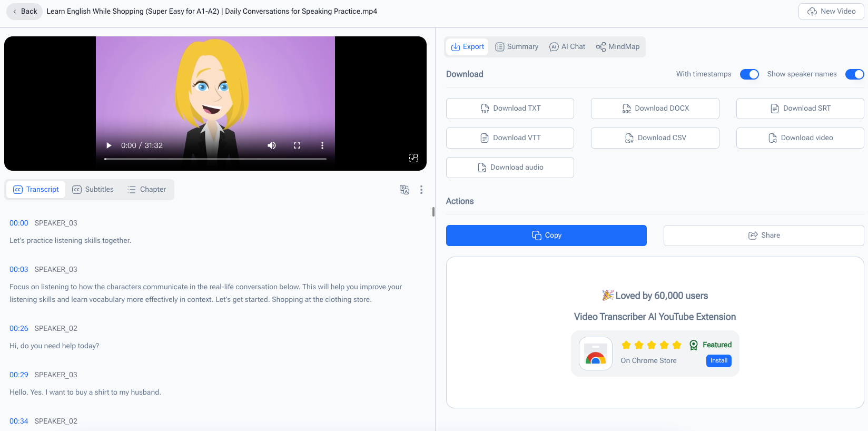Select 'Let's practice listening skills together.' line
This screenshot has width=868, height=431.
[71, 241]
